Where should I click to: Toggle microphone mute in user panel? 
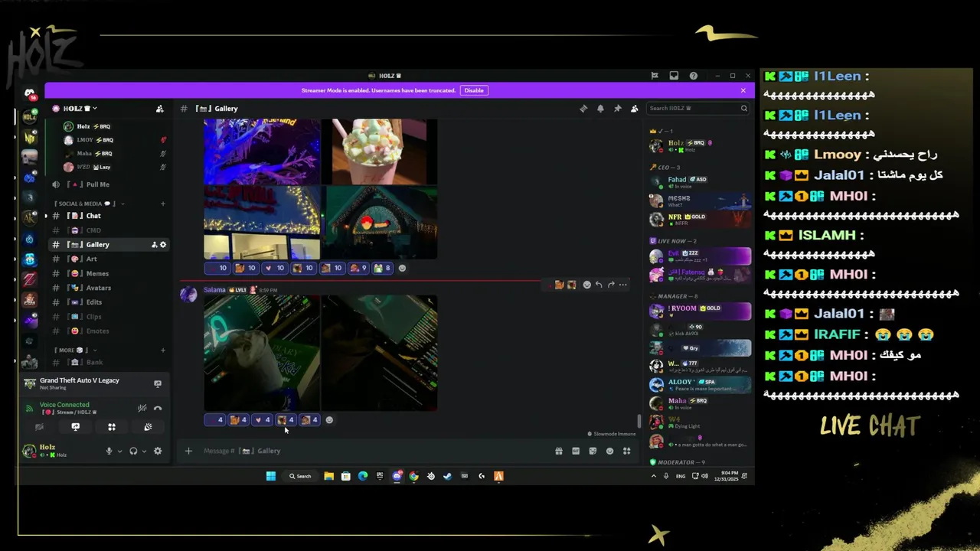[x=109, y=451]
